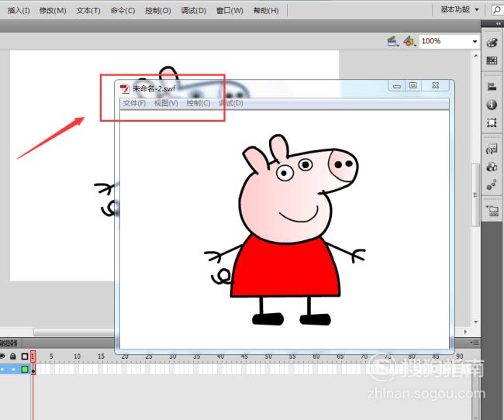Open the timeline panel options menu
504x420 pixels.
[x=475, y=343]
